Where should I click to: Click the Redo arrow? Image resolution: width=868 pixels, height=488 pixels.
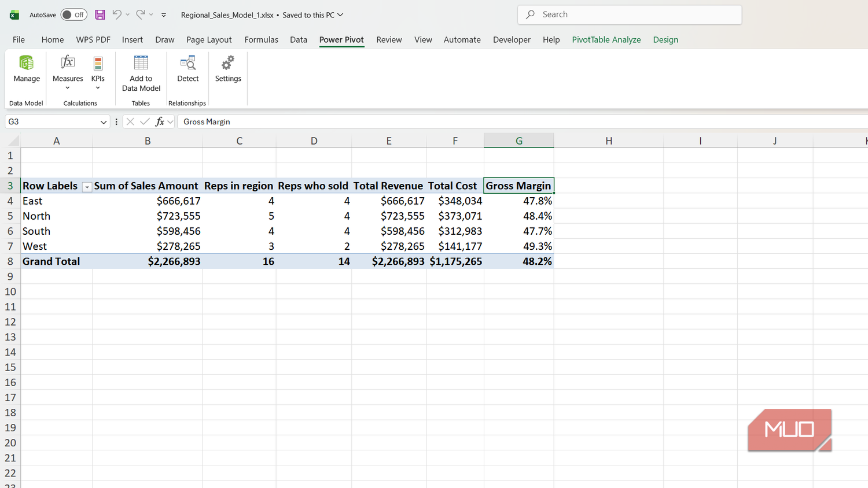click(x=141, y=14)
